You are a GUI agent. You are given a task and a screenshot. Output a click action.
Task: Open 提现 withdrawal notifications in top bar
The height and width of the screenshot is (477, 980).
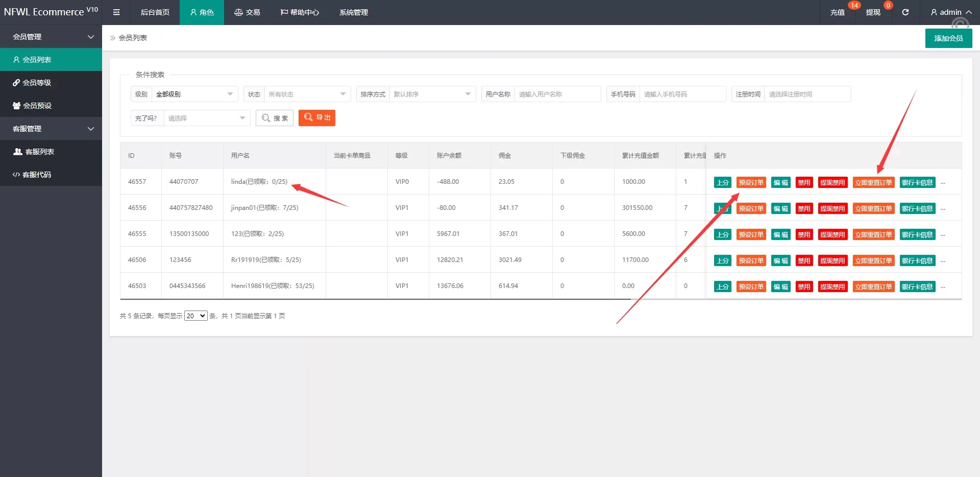(x=873, y=12)
